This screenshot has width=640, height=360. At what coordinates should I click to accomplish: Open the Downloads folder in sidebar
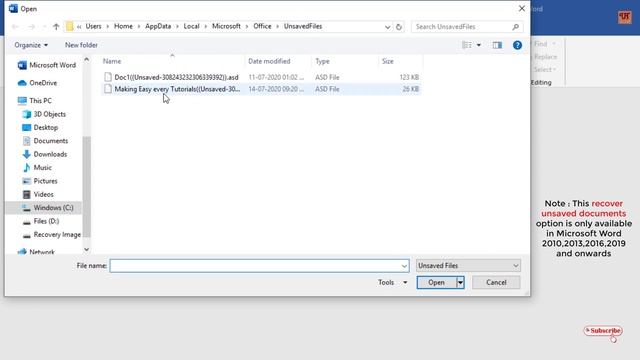[x=44, y=154]
